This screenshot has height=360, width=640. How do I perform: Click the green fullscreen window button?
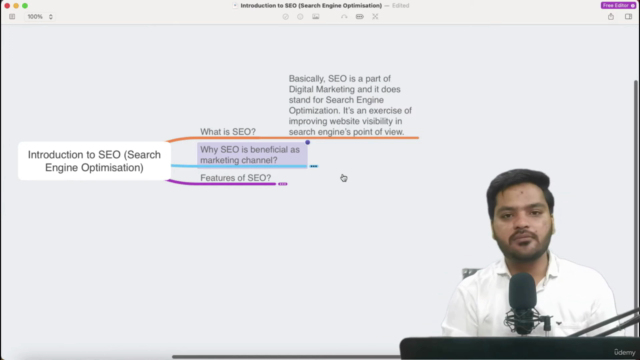click(25, 6)
